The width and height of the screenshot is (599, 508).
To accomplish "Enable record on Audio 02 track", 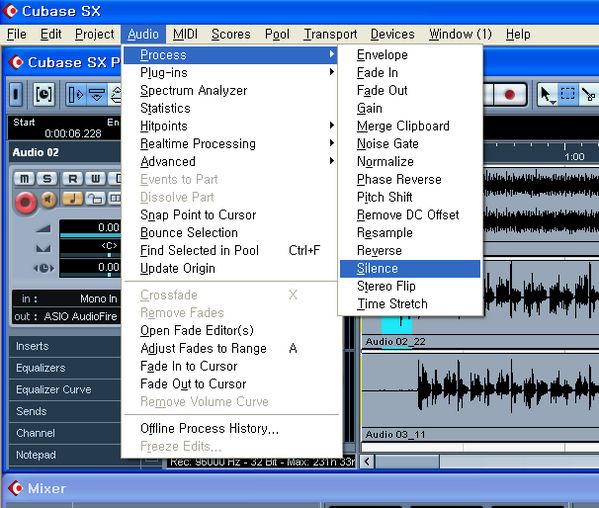I will pyautogui.click(x=25, y=202).
